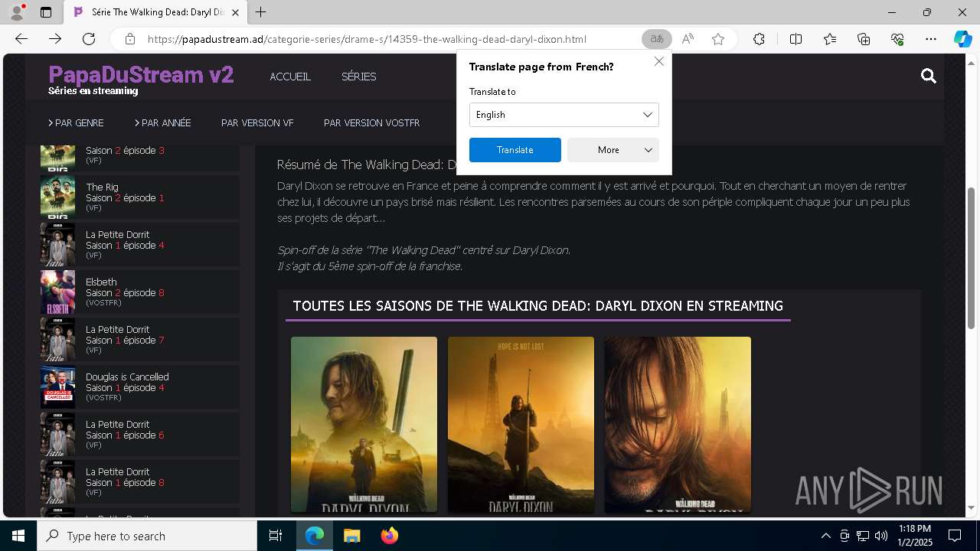Add page to favorites star
Image resolution: width=980 pixels, height=551 pixels.
coord(718,39)
